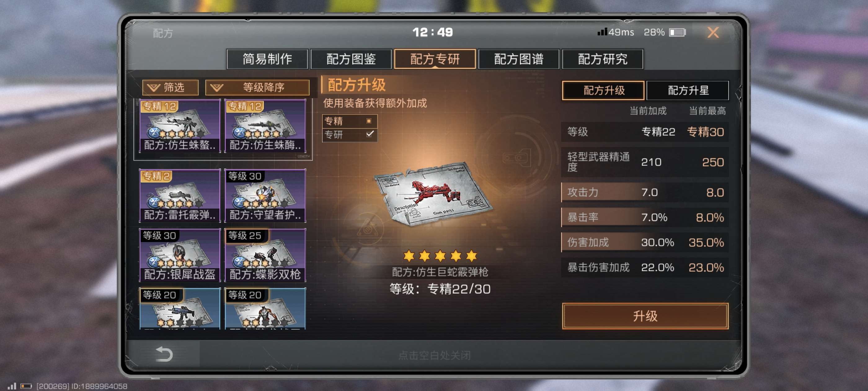This screenshot has width=868, height=391.
Task: Open the 守望者护 recipe card
Action: [266, 196]
